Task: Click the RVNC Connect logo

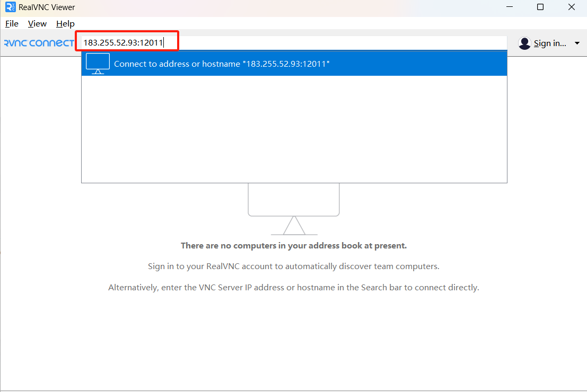Action: pos(39,43)
